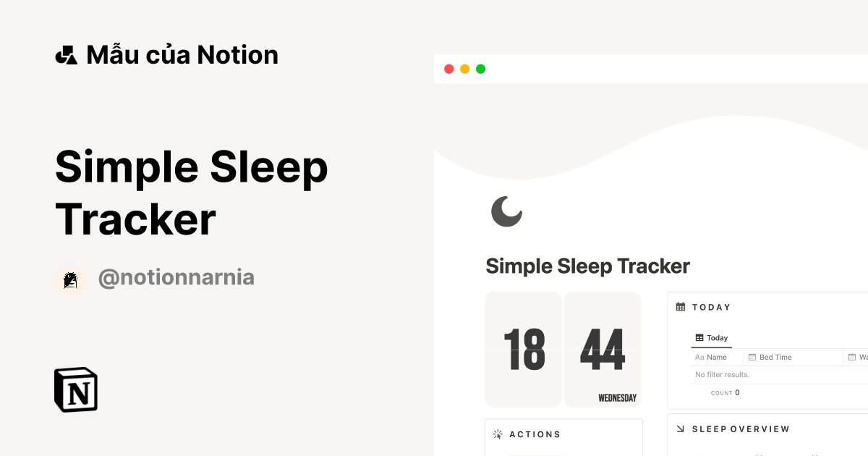Image resolution: width=868 pixels, height=456 pixels.
Task: Click the No filter results row
Action: [723, 374]
